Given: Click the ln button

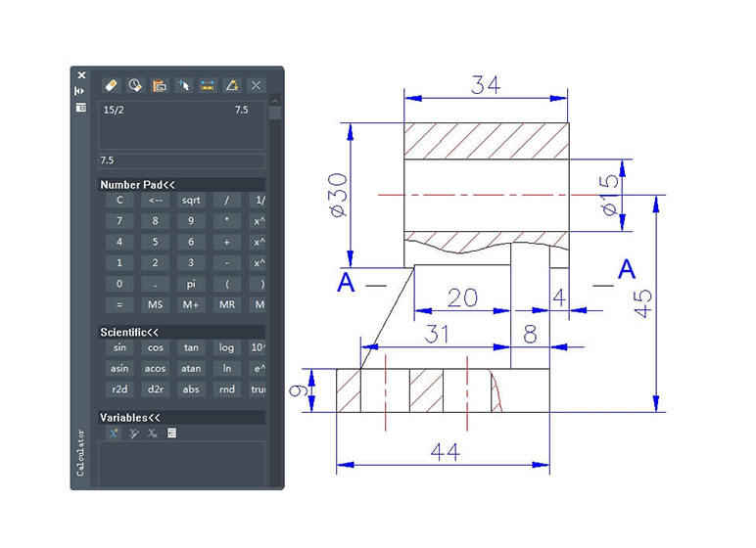Looking at the screenshot, I should tap(226, 369).
